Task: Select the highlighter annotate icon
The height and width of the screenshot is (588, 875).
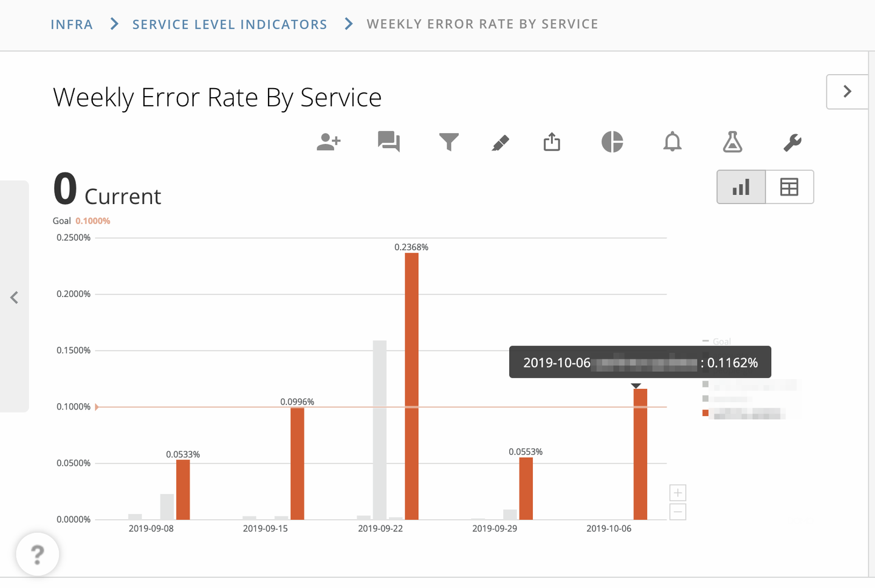Action: pyautogui.click(x=500, y=143)
